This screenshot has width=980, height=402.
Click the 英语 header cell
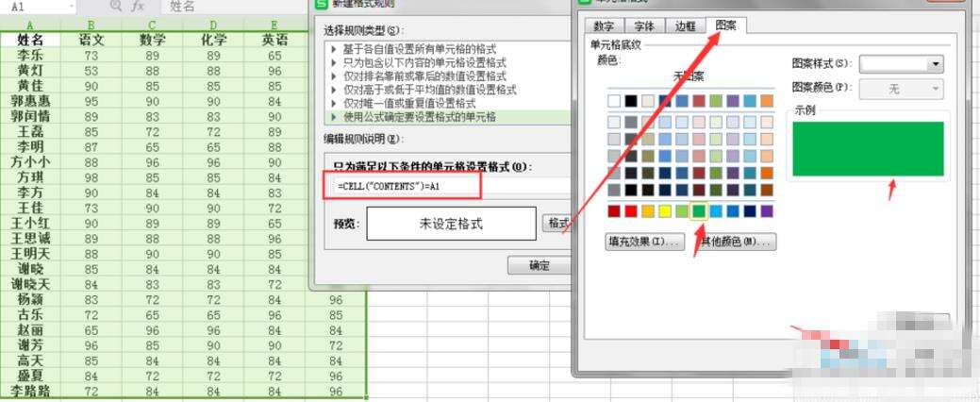point(274,40)
